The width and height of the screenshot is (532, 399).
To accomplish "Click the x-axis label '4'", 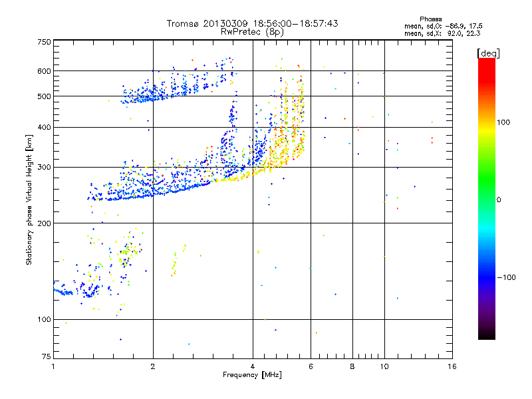I will pos(253,366).
